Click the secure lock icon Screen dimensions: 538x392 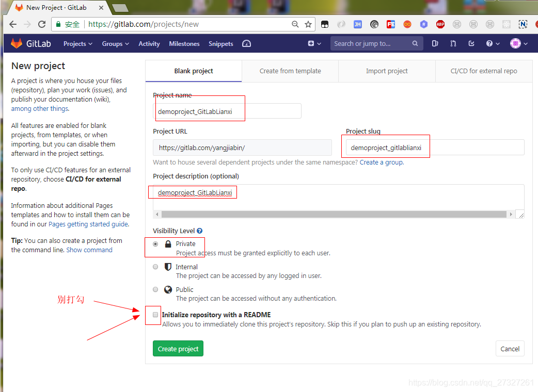pyautogui.click(x=58, y=24)
